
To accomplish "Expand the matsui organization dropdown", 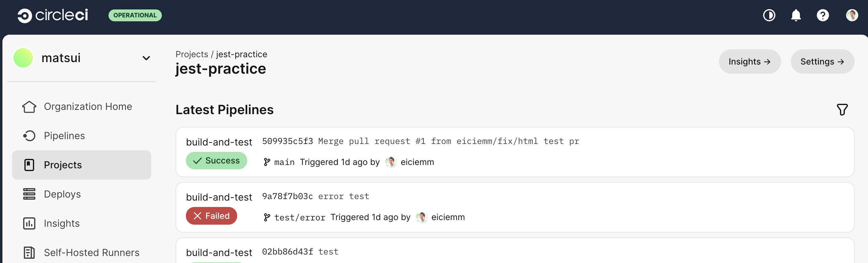I will coord(146,58).
